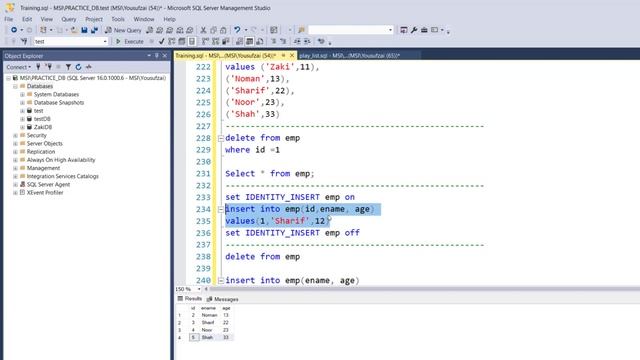The image size is (640, 360).
Task: Click the Activity pulse icon in Object Explorer
Action: 89,67
